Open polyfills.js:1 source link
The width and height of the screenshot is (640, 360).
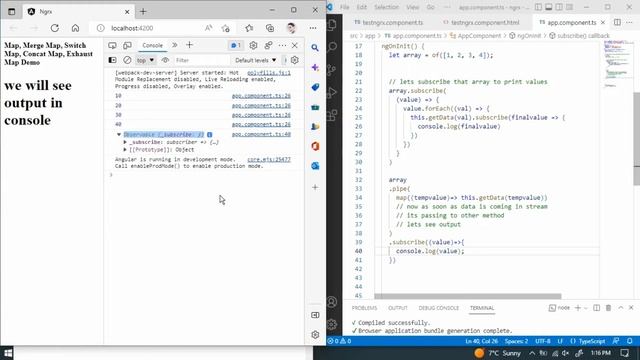click(x=269, y=73)
